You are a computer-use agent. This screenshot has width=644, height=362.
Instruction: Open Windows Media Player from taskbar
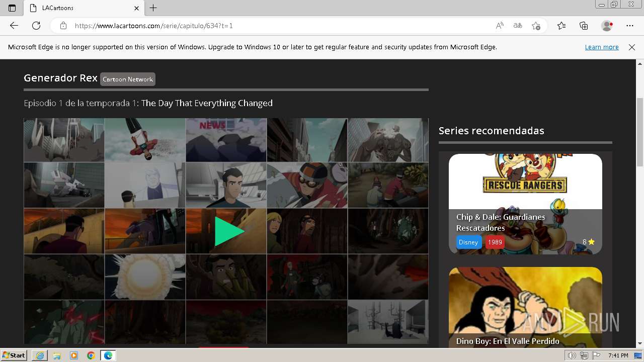74,355
